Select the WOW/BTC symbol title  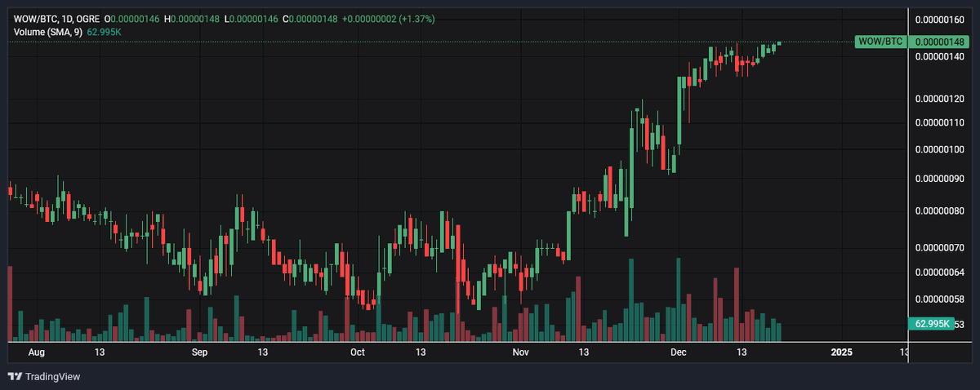pyautogui.click(x=57, y=18)
